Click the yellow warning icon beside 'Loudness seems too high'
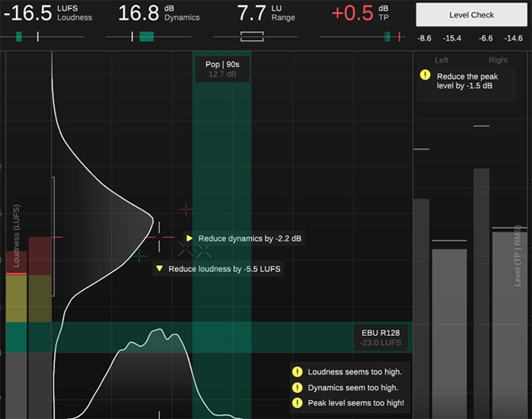Image resolution: width=532 pixels, height=419 pixels. (x=297, y=372)
